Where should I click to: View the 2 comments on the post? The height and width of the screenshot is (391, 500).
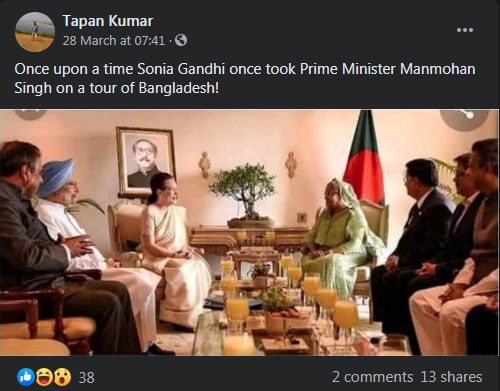click(372, 377)
